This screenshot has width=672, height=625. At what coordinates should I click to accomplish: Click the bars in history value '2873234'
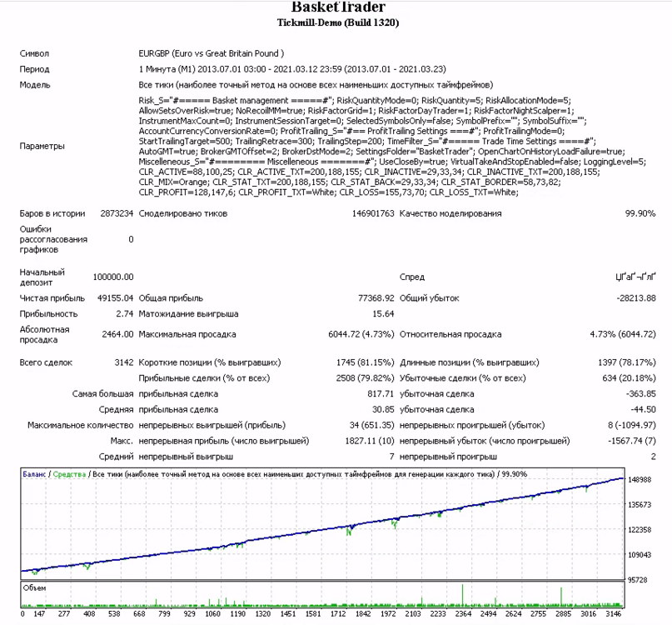point(117,213)
